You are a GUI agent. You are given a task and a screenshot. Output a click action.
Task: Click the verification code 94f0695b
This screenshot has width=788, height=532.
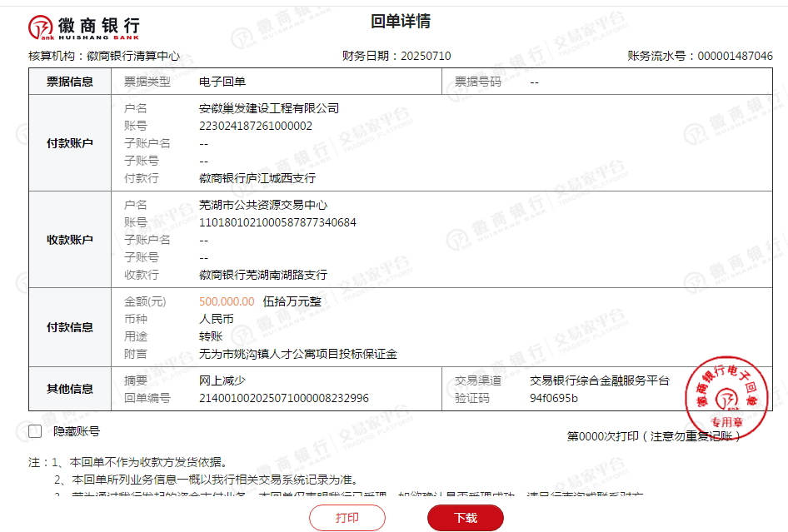pos(554,398)
